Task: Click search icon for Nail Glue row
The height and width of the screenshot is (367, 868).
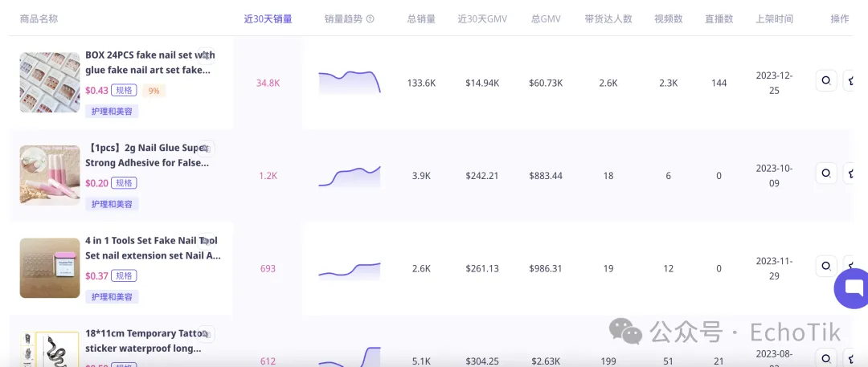Action: click(825, 173)
